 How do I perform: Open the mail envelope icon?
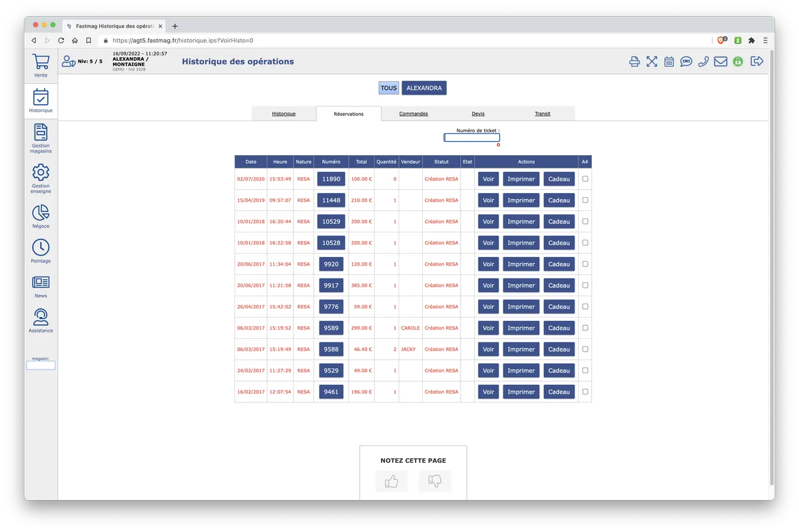720,62
